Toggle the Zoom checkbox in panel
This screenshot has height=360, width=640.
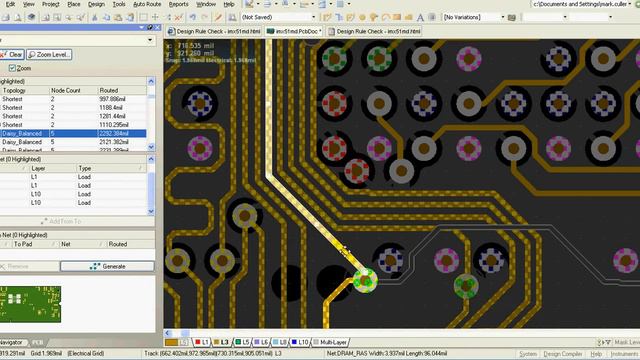[12, 68]
